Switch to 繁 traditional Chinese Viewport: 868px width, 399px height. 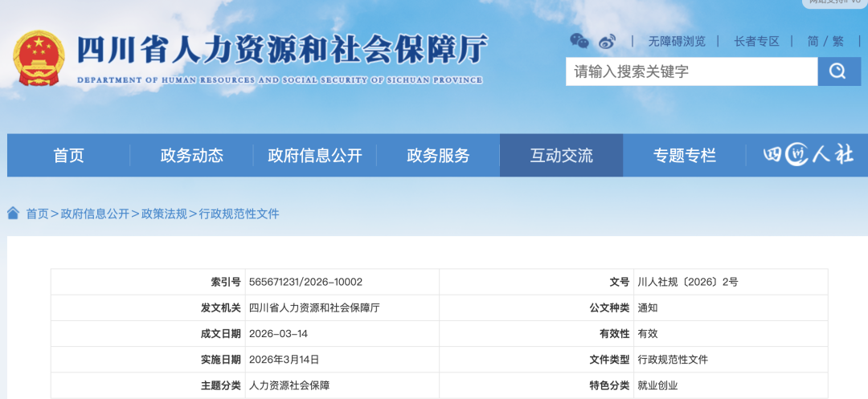click(x=838, y=42)
